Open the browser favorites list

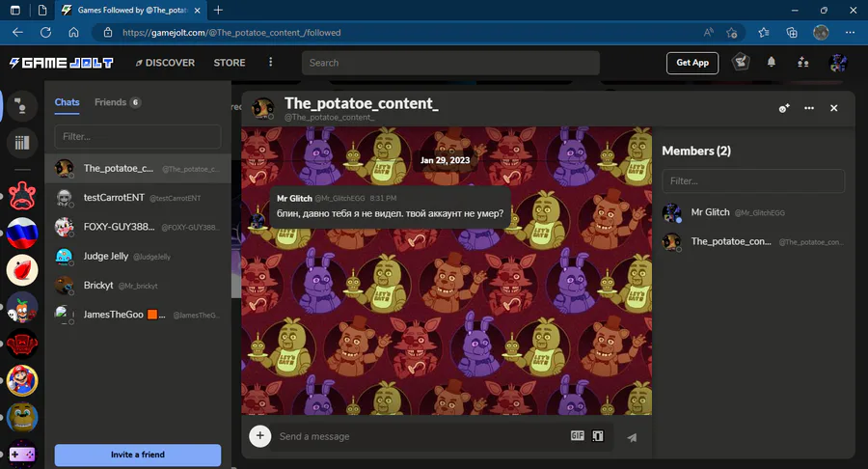tap(764, 33)
